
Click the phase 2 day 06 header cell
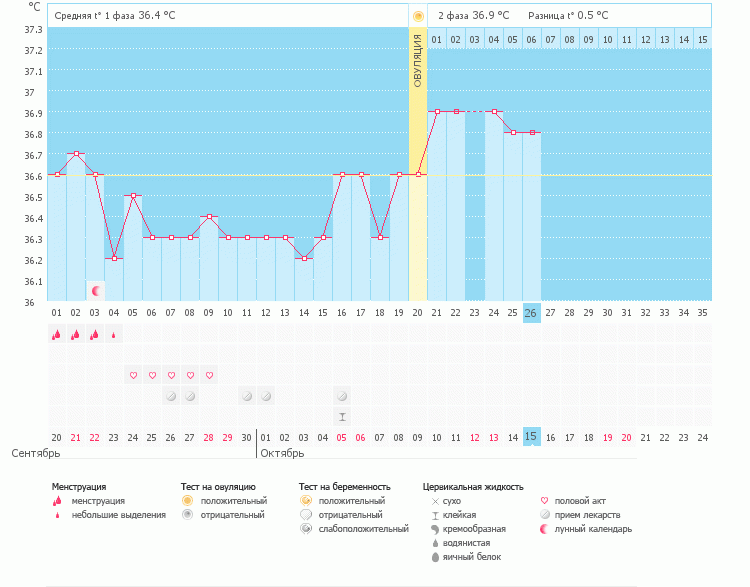pyautogui.click(x=531, y=39)
